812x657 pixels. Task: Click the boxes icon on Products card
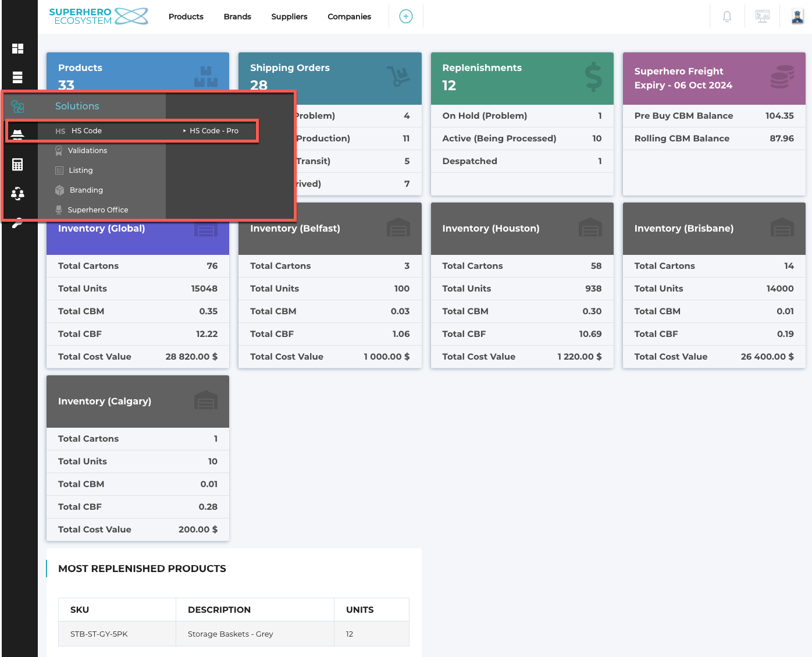[206, 76]
